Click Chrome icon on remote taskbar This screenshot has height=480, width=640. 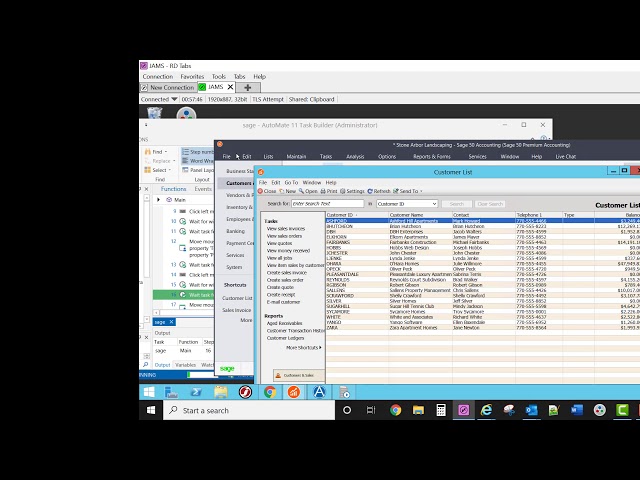tap(270, 392)
